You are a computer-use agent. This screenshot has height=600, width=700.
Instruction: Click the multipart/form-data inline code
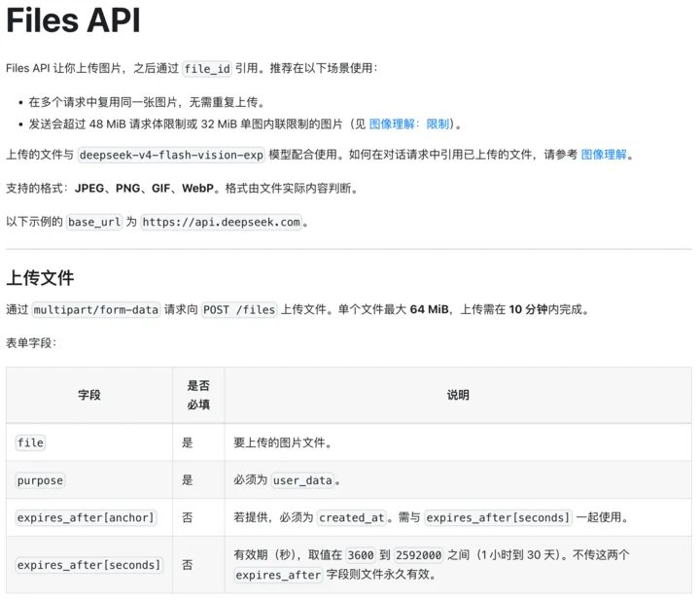coord(96,310)
